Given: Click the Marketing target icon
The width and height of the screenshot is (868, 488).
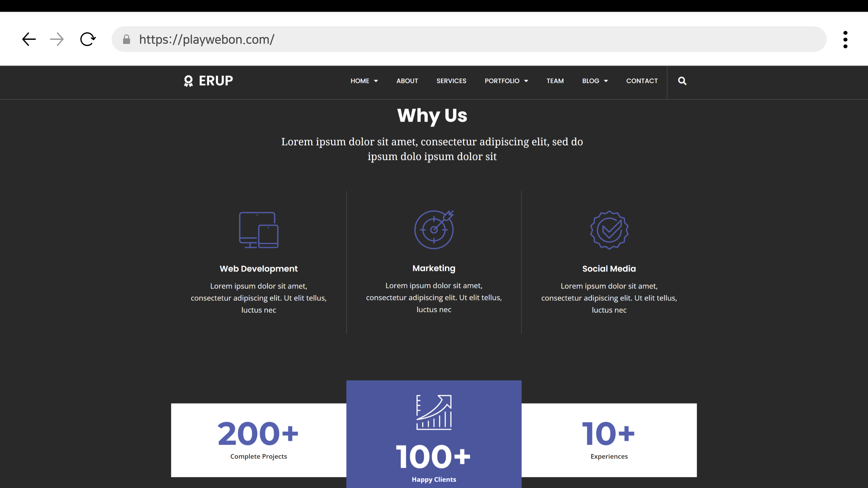Looking at the screenshot, I should coord(434,230).
